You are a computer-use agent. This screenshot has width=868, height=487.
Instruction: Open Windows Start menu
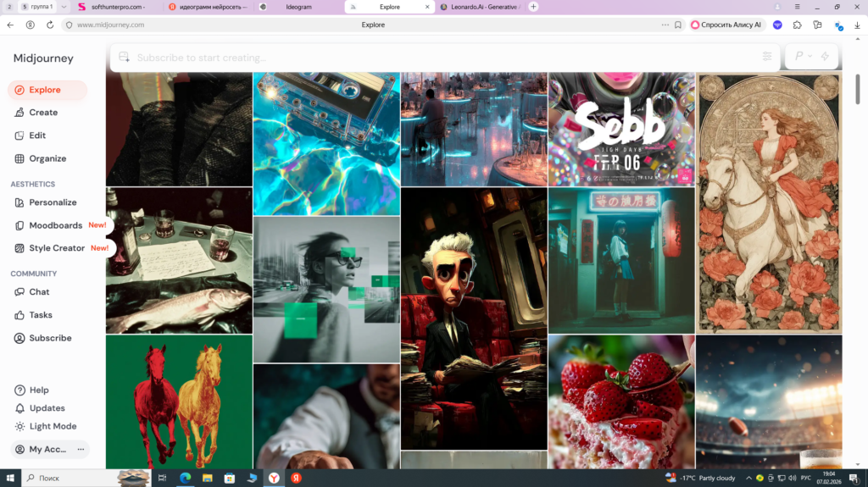(10, 479)
